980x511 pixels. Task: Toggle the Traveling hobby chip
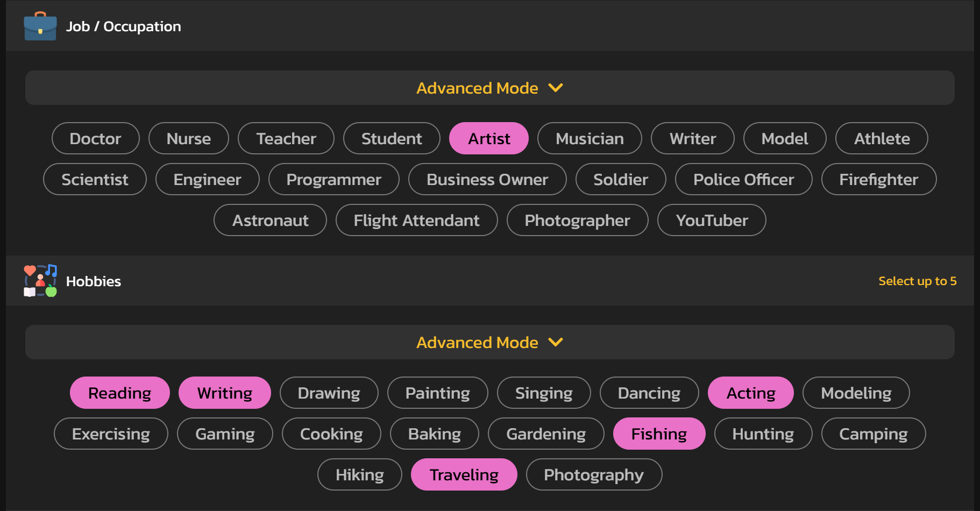coord(464,474)
